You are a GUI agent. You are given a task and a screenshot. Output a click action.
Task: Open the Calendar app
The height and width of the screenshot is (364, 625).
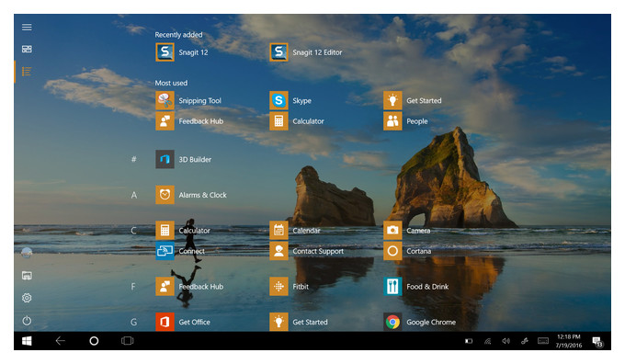295,230
